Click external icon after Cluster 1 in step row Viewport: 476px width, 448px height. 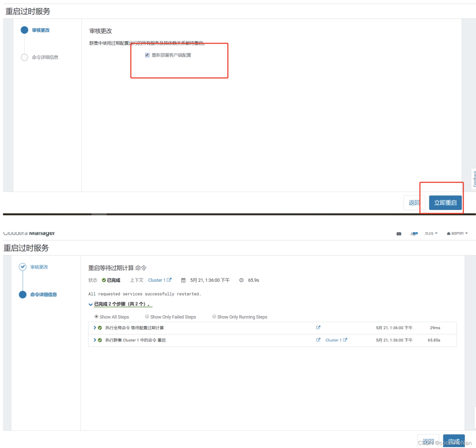tap(345, 340)
